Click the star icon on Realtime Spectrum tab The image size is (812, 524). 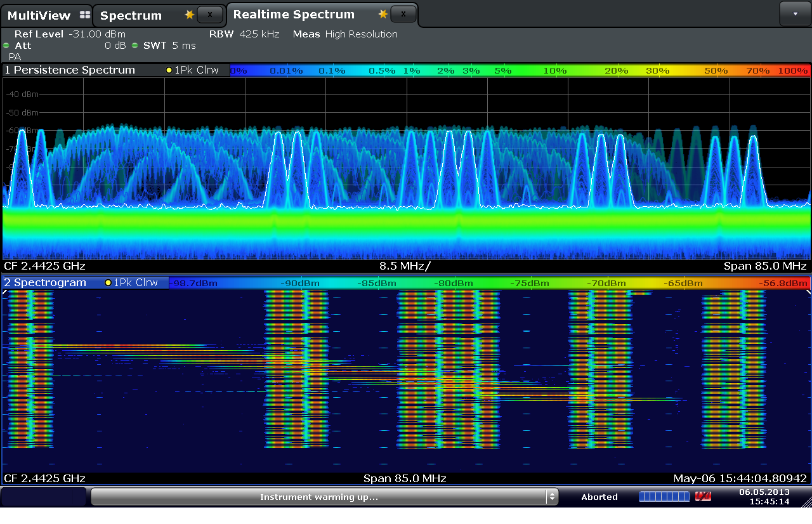click(x=383, y=14)
